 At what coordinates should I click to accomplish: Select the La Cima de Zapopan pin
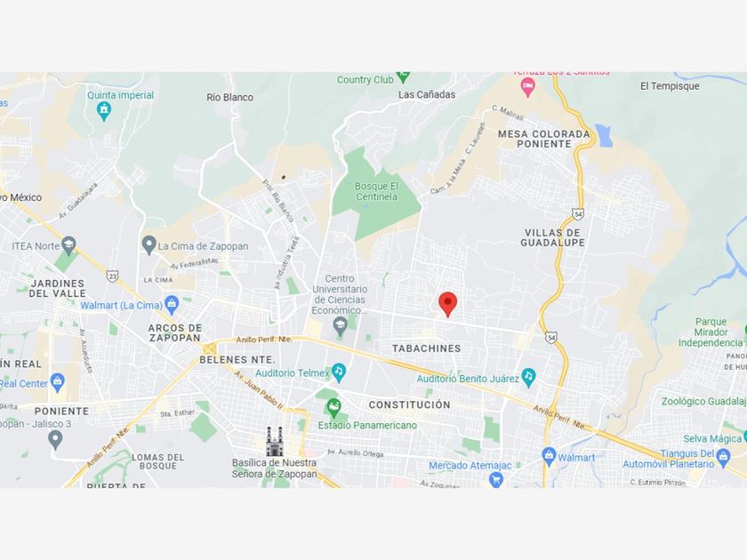point(149,245)
